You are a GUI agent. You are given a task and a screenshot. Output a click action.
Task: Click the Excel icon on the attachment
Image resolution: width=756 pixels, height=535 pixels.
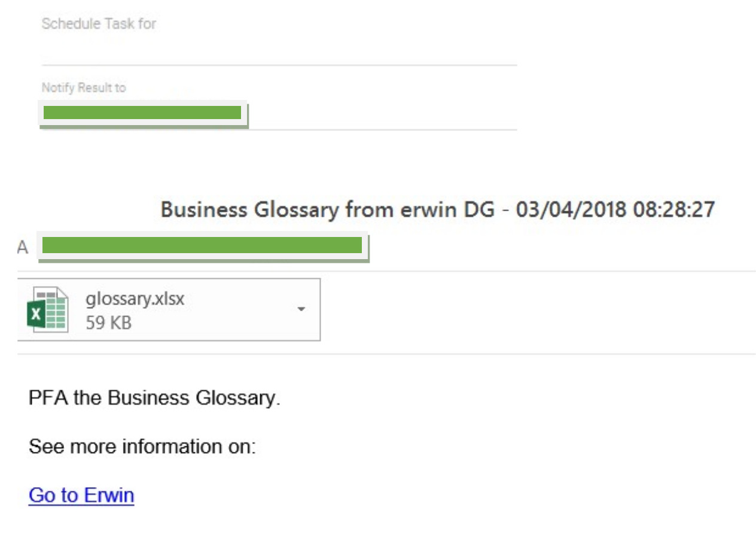pyautogui.click(x=47, y=309)
